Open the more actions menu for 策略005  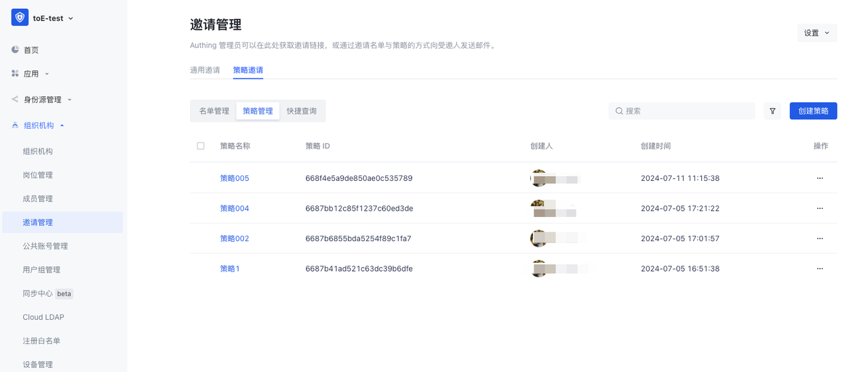[819, 178]
